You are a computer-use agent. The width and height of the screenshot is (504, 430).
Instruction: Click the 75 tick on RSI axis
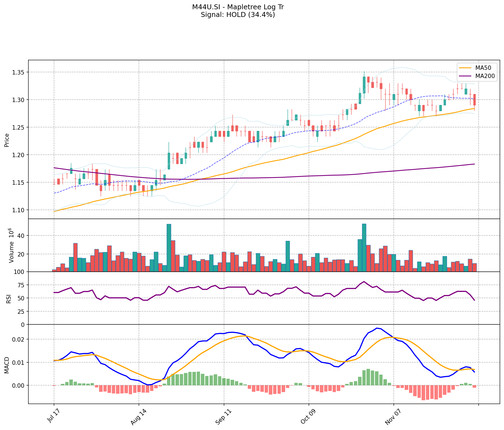pyautogui.click(x=21, y=285)
